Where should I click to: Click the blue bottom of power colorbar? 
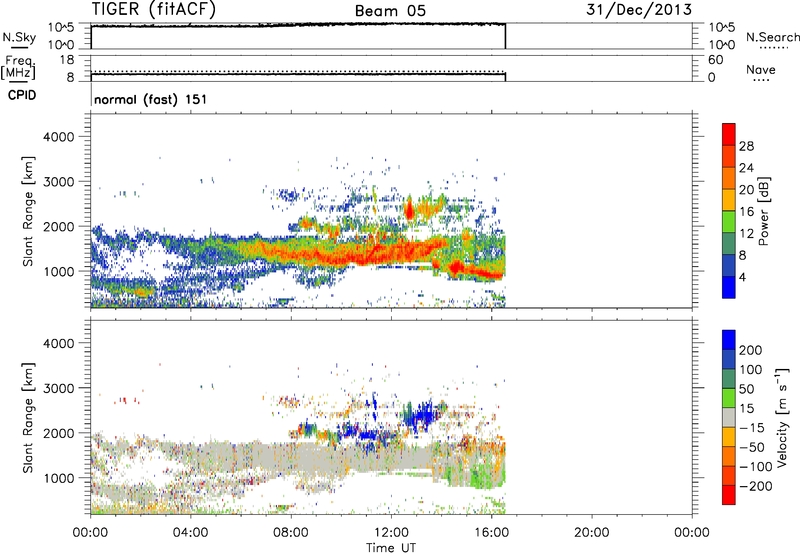click(x=729, y=287)
